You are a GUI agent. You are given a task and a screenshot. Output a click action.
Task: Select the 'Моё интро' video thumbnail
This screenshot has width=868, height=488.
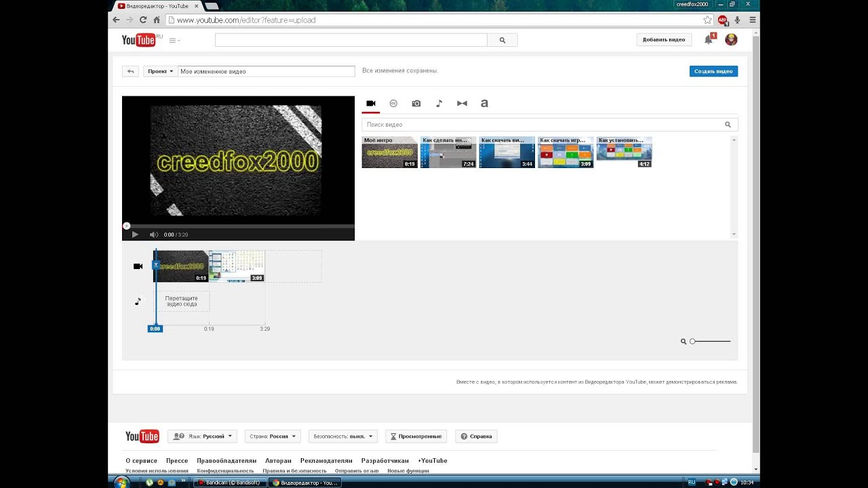(x=389, y=152)
